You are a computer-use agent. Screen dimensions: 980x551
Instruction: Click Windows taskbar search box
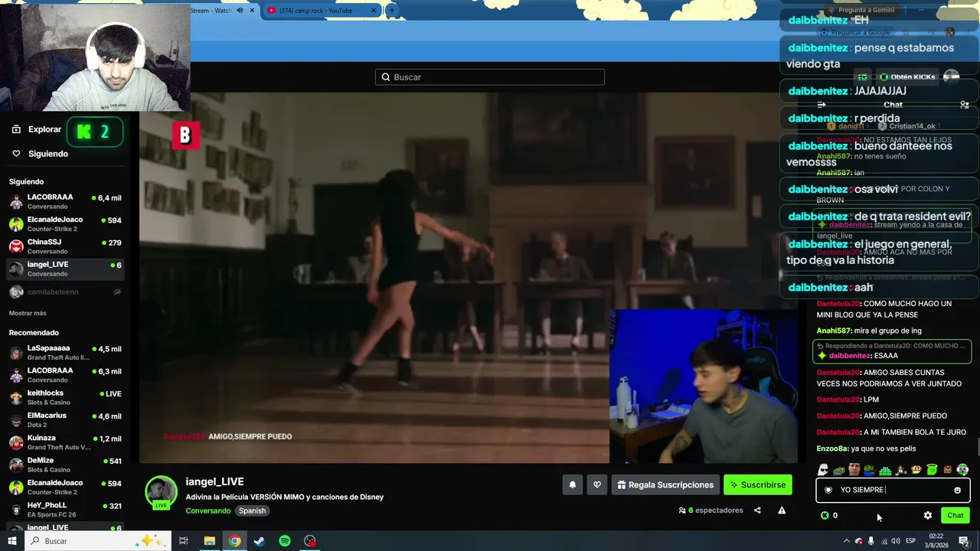98,541
